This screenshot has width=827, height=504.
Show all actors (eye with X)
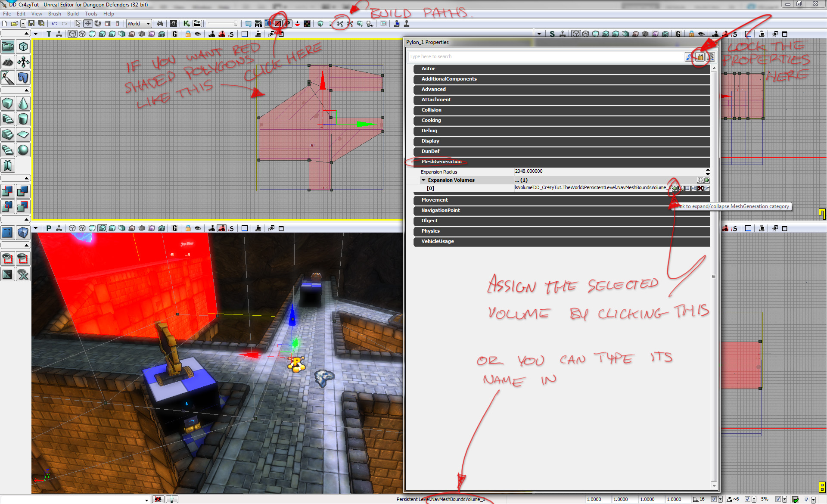(23, 274)
